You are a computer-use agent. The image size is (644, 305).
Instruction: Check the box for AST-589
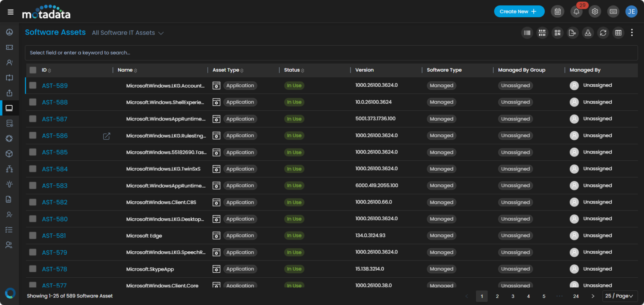[33, 86]
